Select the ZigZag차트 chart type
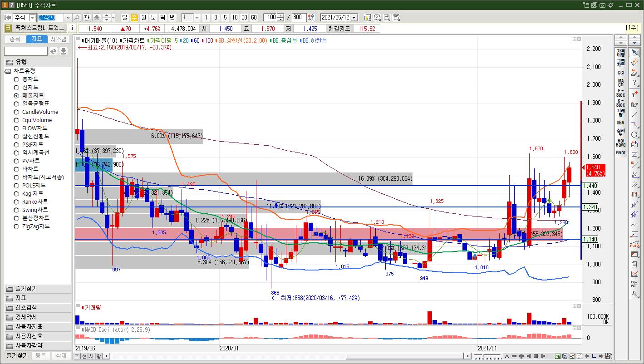 [x=32, y=226]
